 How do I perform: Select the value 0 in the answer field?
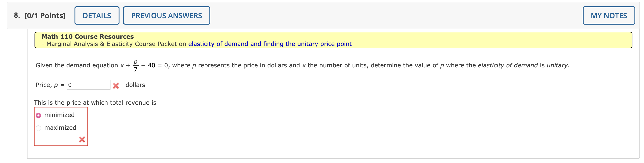pos(70,85)
